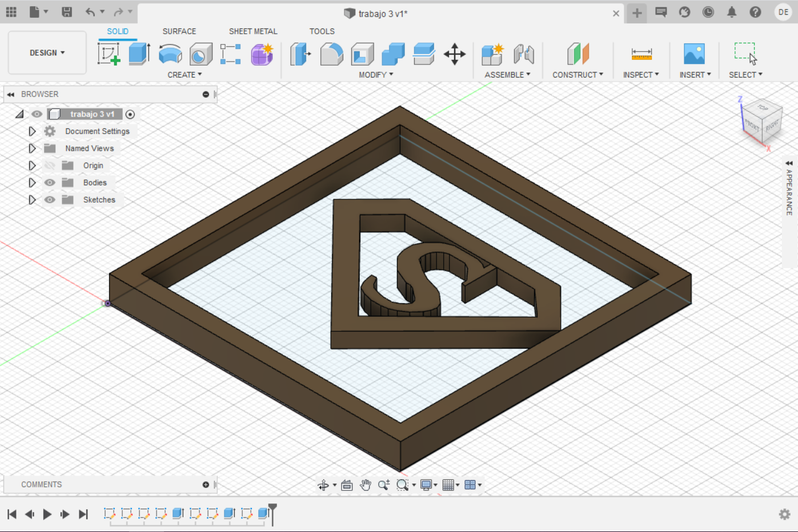The width and height of the screenshot is (798, 532).
Task: Select the Offset Plane construct tool
Action: [578, 54]
